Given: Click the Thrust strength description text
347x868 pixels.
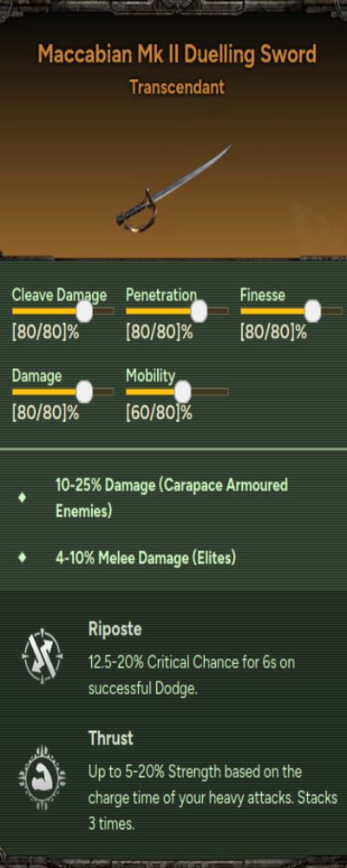Looking at the screenshot, I should pyautogui.click(x=213, y=798).
